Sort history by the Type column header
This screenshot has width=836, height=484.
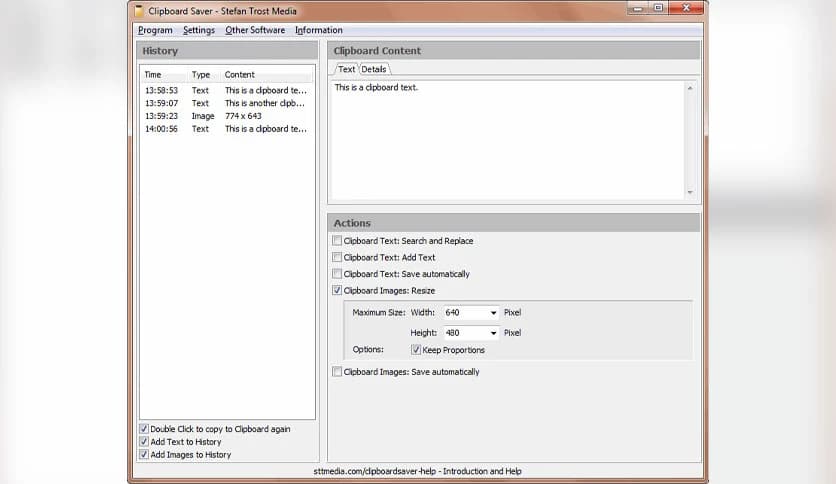point(204,75)
